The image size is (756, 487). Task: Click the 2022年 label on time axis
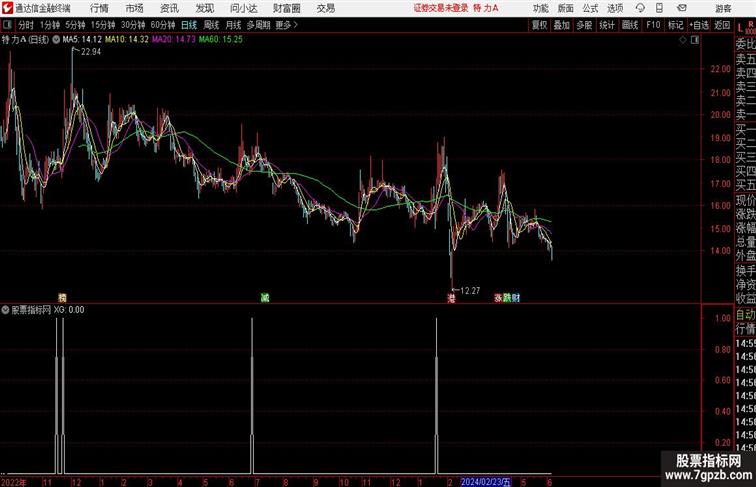[14, 482]
